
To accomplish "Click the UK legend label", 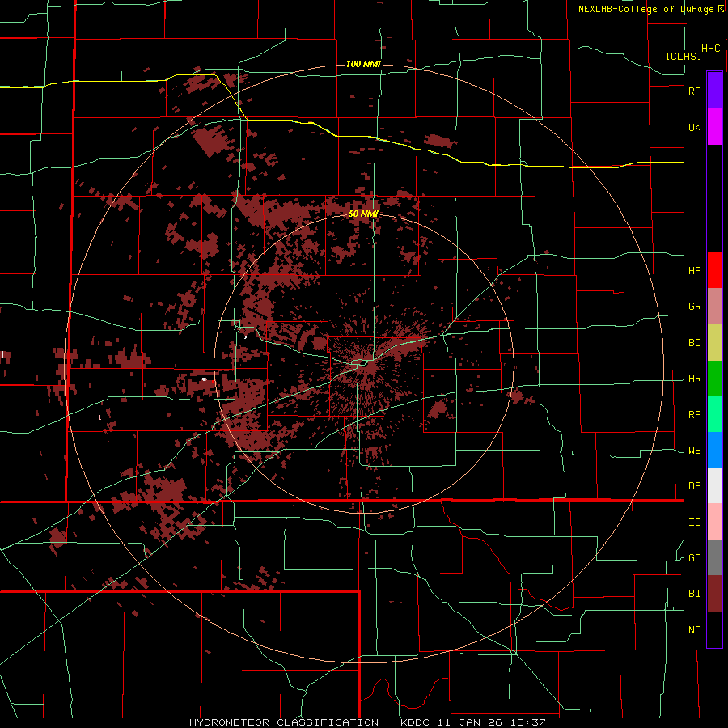I will tap(694, 127).
